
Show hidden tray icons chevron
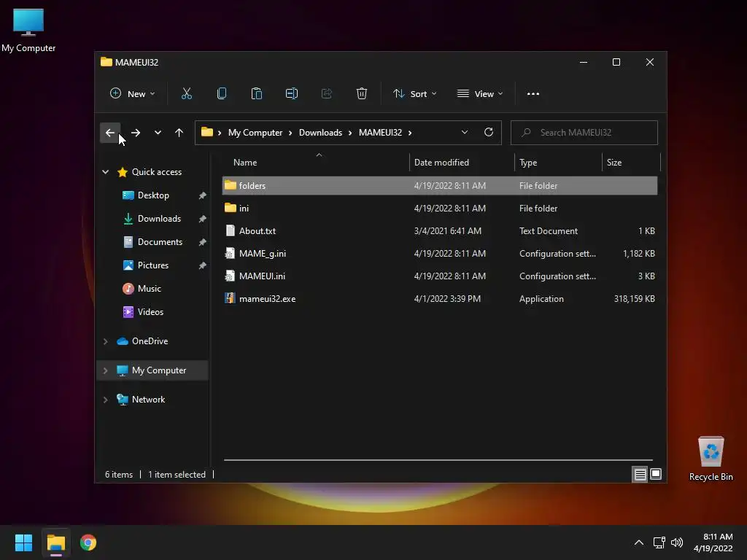pos(639,542)
